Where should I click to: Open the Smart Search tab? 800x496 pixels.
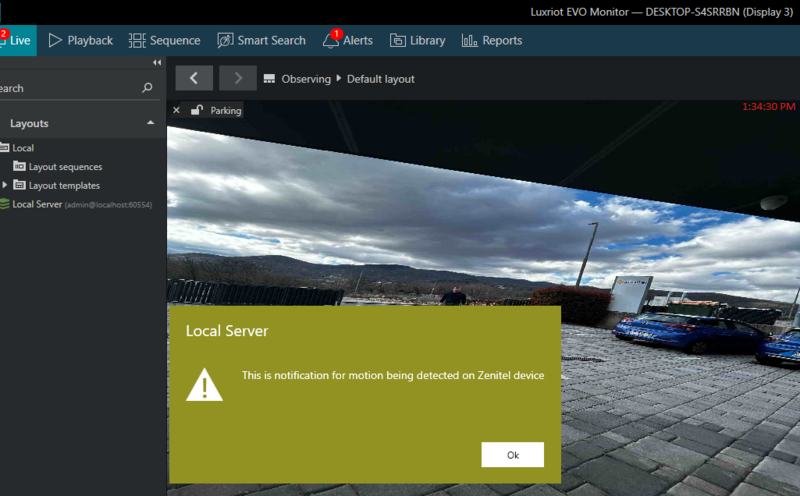(261, 40)
